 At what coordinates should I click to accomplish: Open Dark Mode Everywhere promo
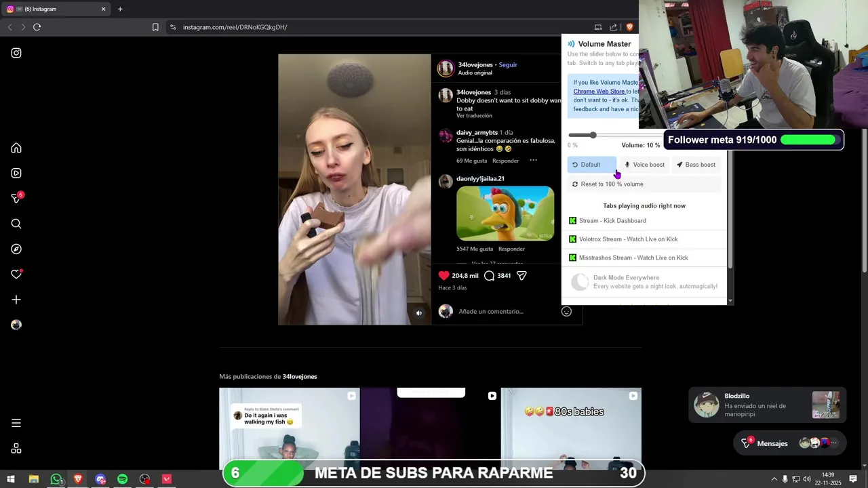coord(644,282)
